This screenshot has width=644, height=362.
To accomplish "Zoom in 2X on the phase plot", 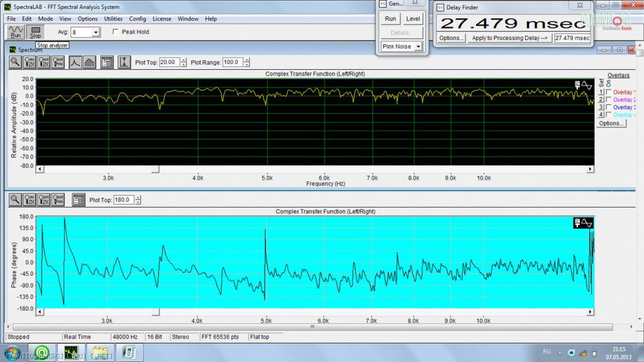I will tap(30, 200).
